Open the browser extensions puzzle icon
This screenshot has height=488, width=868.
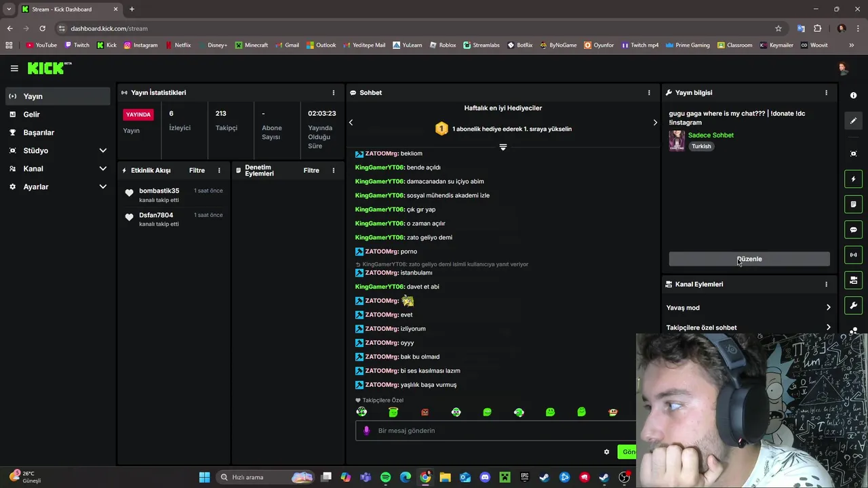tap(817, 28)
